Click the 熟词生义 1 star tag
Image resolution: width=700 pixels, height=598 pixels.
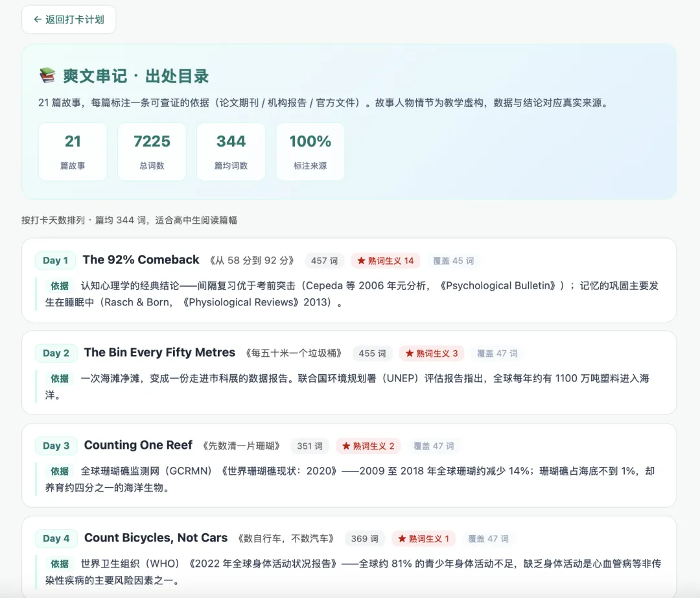pyautogui.click(x=424, y=538)
